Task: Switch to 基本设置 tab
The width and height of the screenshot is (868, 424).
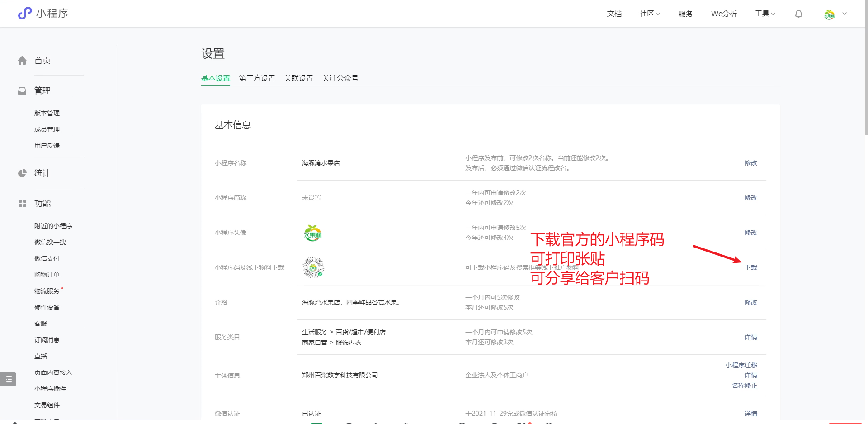Action: (x=216, y=78)
